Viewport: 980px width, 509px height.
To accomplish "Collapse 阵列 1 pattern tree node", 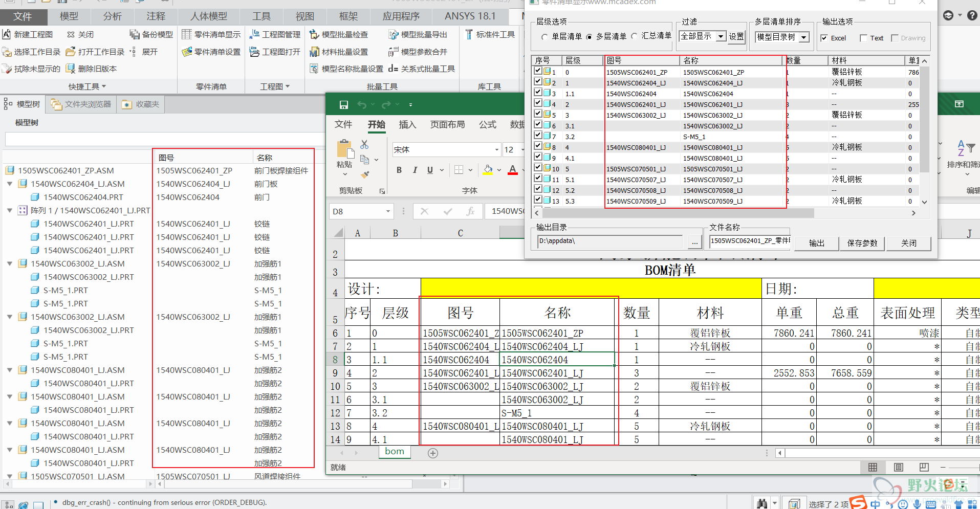I will click(x=10, y=210).
